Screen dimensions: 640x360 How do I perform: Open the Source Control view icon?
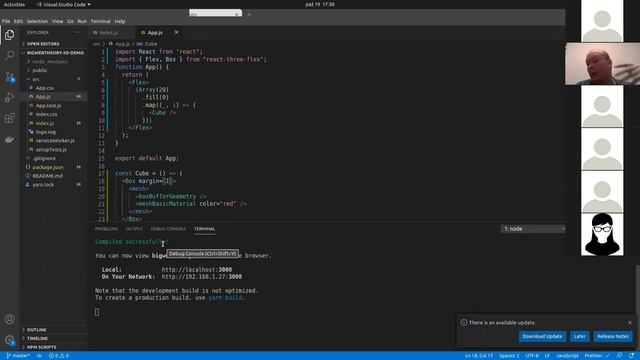(x=9, y=76)
